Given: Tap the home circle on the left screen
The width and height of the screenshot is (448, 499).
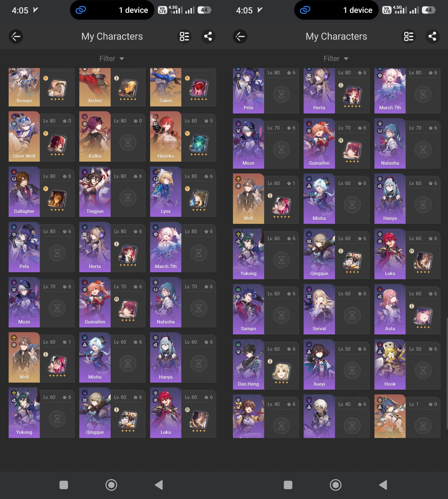Looking at the screenshot, I should pos(111,485).
